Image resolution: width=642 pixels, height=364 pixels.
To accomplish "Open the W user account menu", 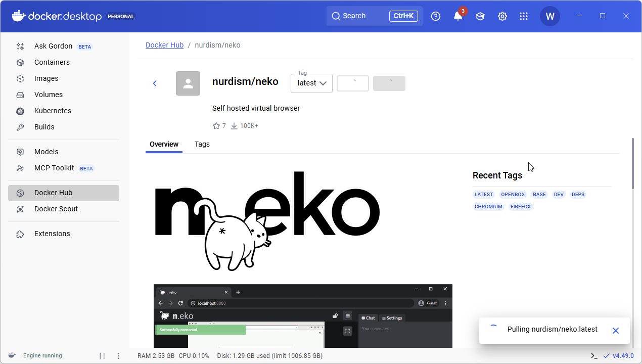I will (x=550, y=16).
